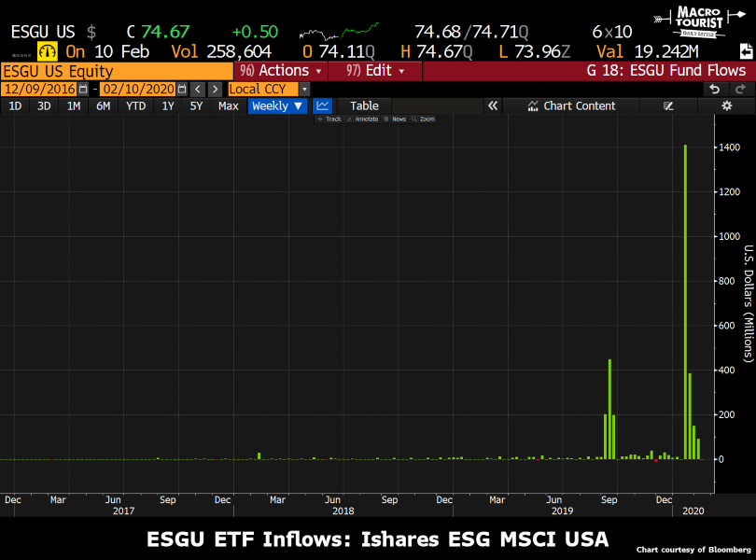Screen dimensions: 756x560
Task: Open the Actions dropdown menu
Action: pos(281,71)
